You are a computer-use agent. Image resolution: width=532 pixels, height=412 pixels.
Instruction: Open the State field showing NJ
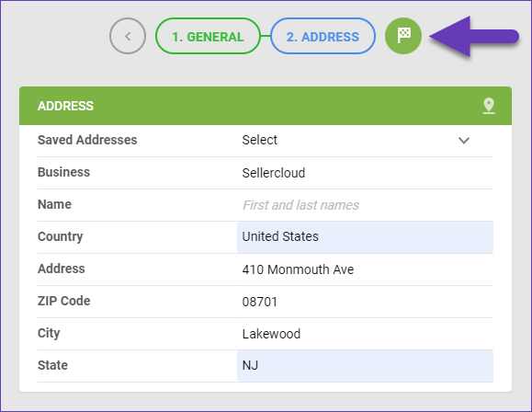(x=365, y=366)
